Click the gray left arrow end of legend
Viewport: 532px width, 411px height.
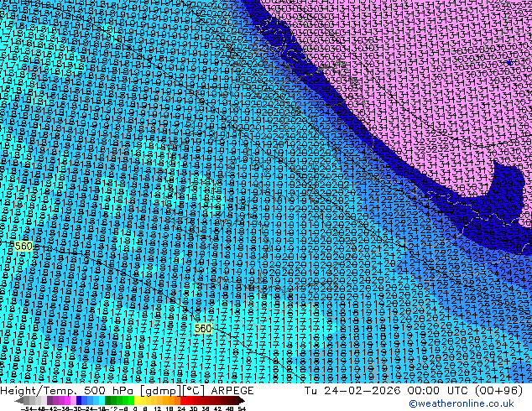tap(18, 400)
